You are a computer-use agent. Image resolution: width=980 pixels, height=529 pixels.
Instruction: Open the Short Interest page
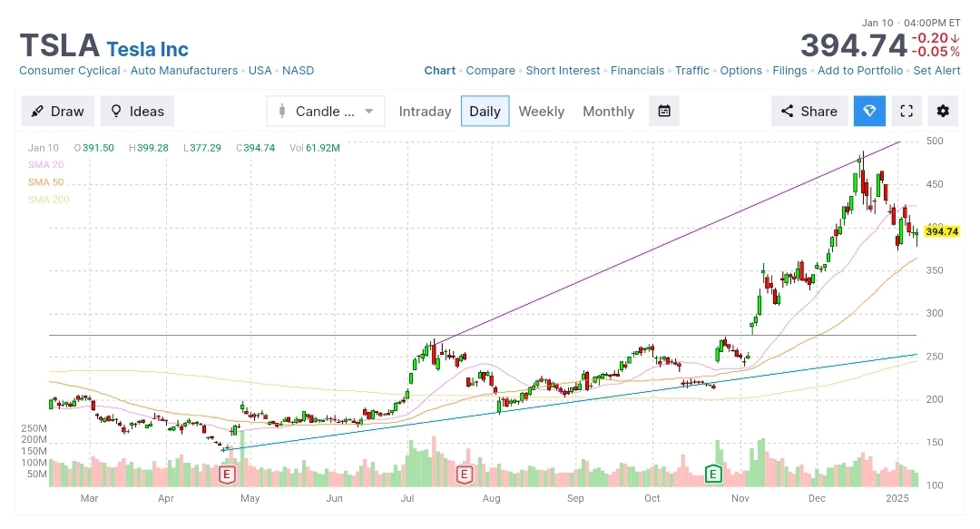coord(563,71)
